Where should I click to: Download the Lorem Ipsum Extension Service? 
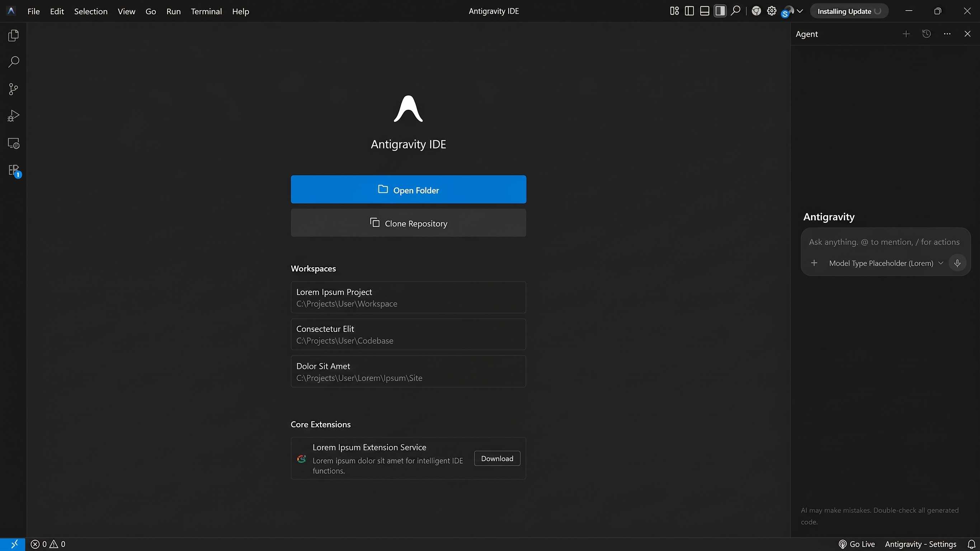pyautogui.click(x=497, y=458)
